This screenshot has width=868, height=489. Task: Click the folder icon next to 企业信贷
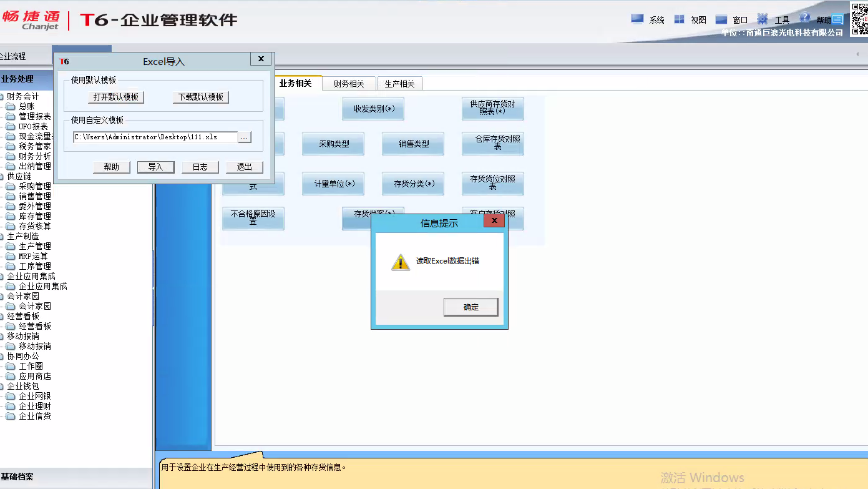coord(11,416)
